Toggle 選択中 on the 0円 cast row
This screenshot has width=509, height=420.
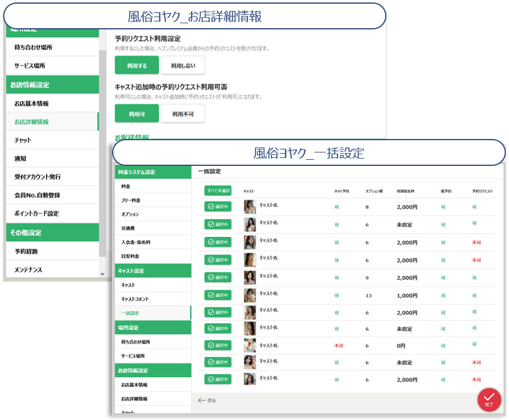[x=218, y=345]
